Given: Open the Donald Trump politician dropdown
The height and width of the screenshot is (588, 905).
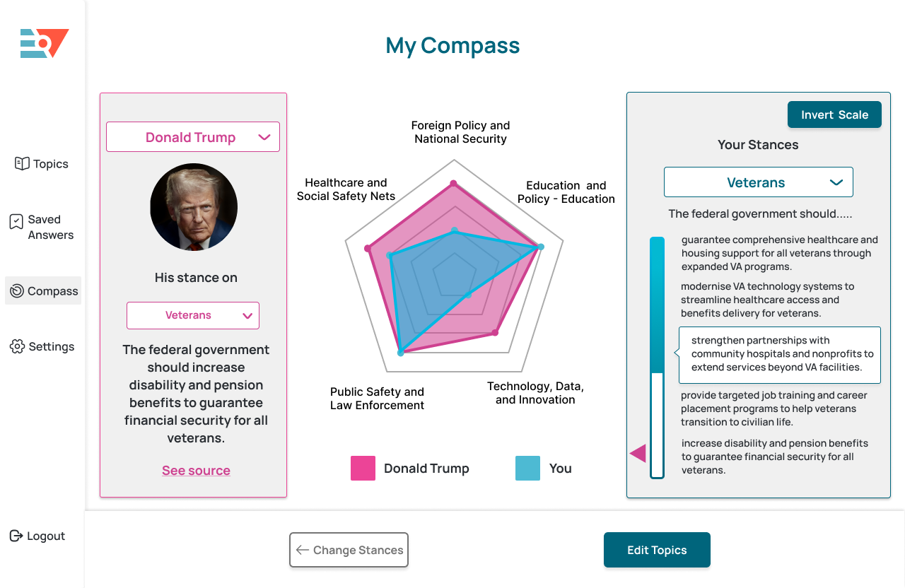Looking at the screenshot, I should click(x=192, y=136).
